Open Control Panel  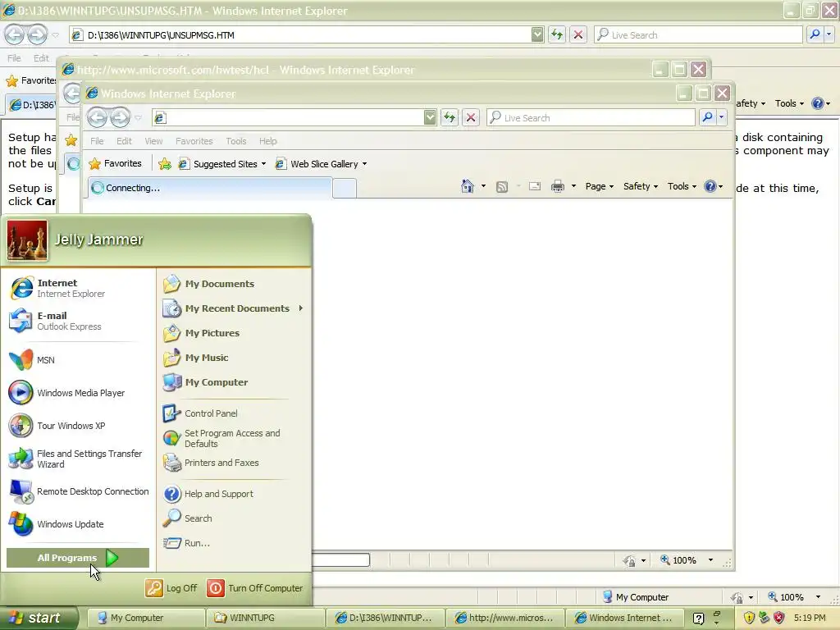pyautogui.click(x=234, y=413)
